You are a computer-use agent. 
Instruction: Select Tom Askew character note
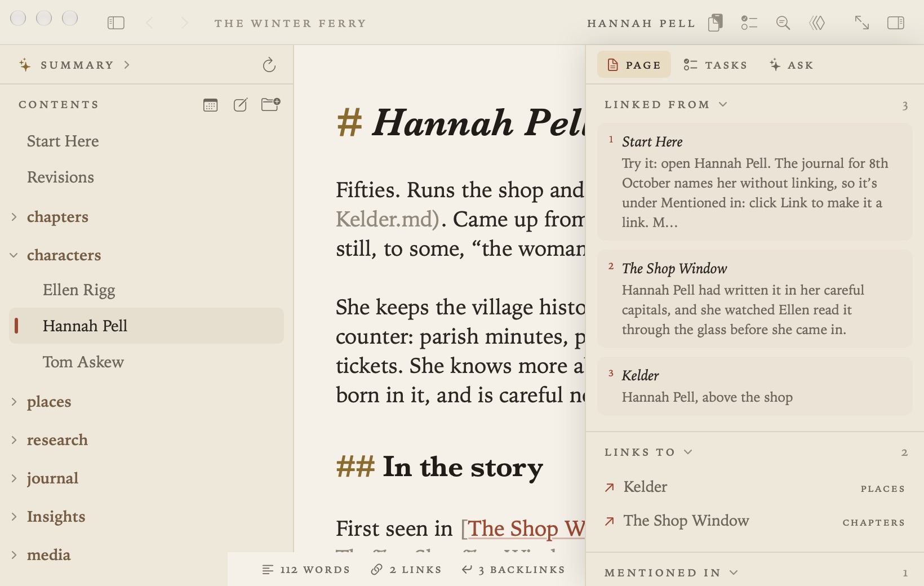pyautogui.click(x=146, y=362)
